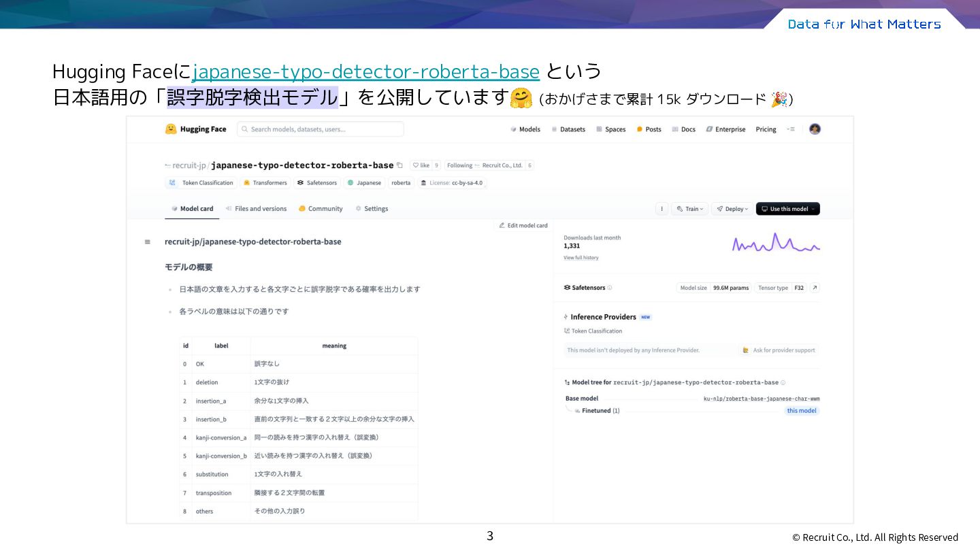
Task: Click the Tensor type F32 badge
Action: (781, 288)
